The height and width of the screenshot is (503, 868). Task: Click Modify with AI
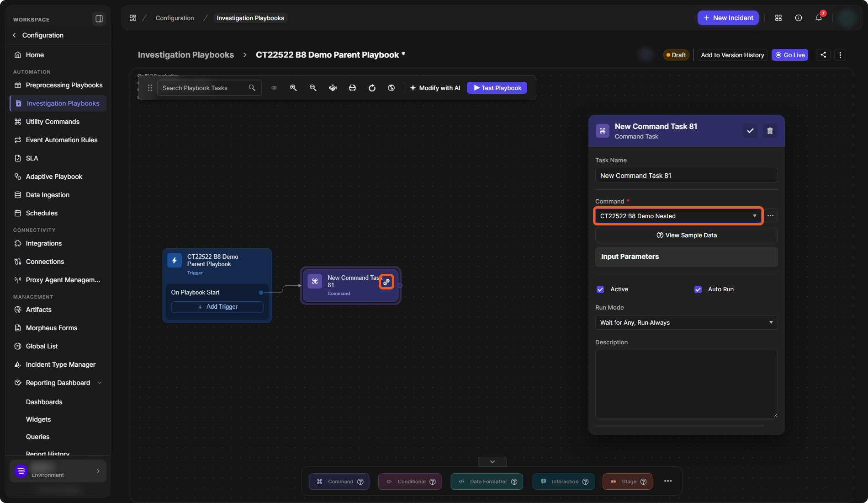click(x=435, y=88)
